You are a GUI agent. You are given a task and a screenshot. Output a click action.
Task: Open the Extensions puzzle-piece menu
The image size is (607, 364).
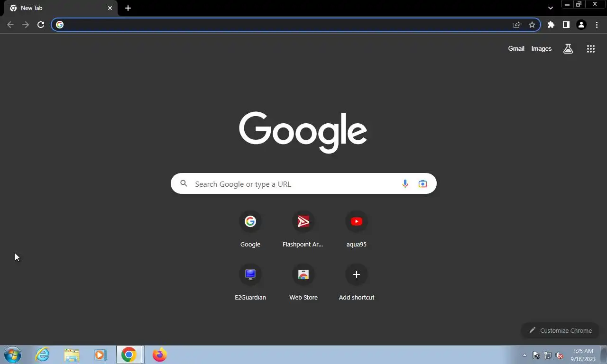click(x=551, y=25)
